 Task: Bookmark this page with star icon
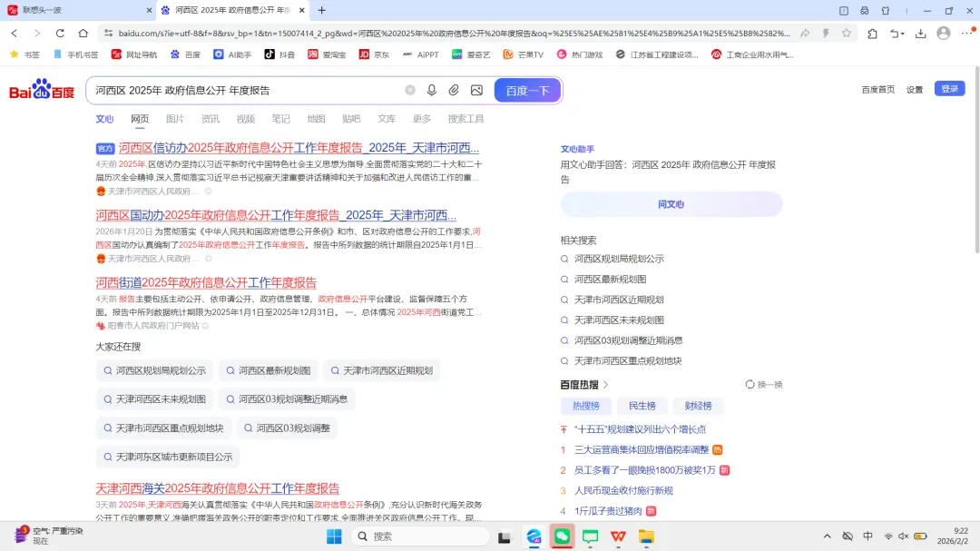[847, 34]
